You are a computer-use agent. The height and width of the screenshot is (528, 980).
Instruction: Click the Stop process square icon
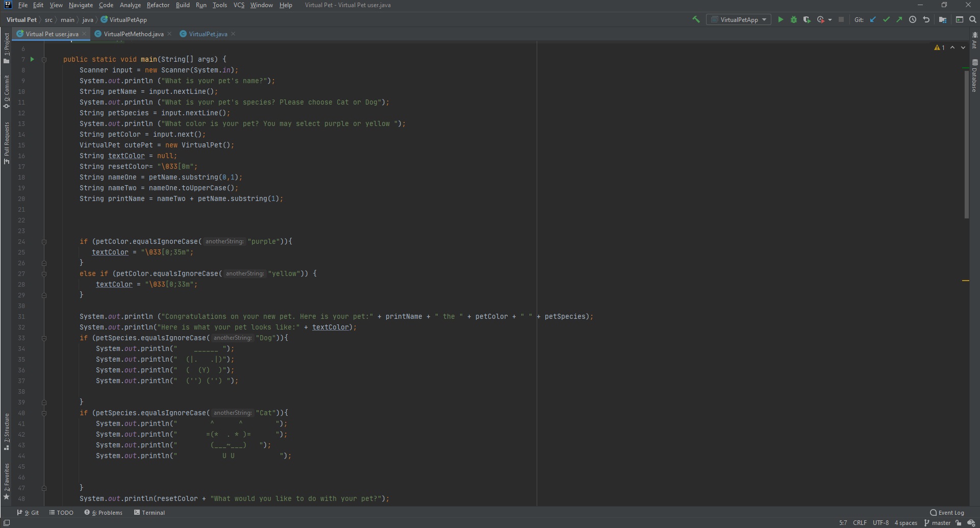pyautogui.click(x=841, y=19)
